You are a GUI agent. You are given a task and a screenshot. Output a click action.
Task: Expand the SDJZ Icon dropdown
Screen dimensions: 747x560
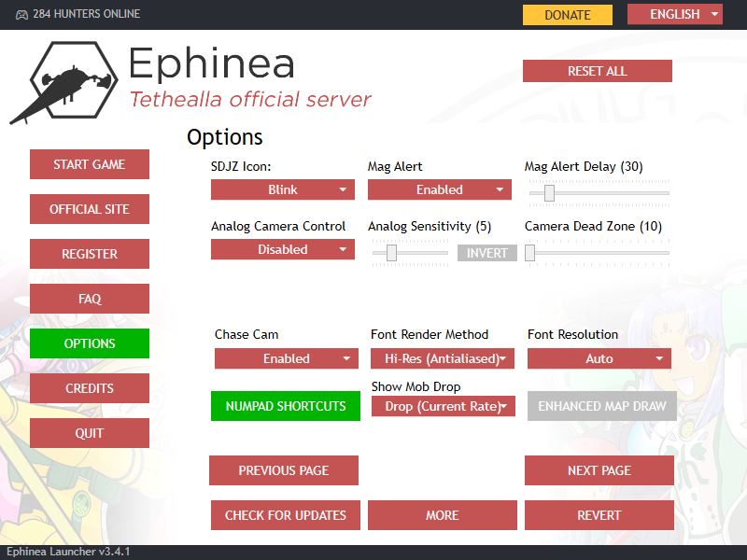point(283,189)
